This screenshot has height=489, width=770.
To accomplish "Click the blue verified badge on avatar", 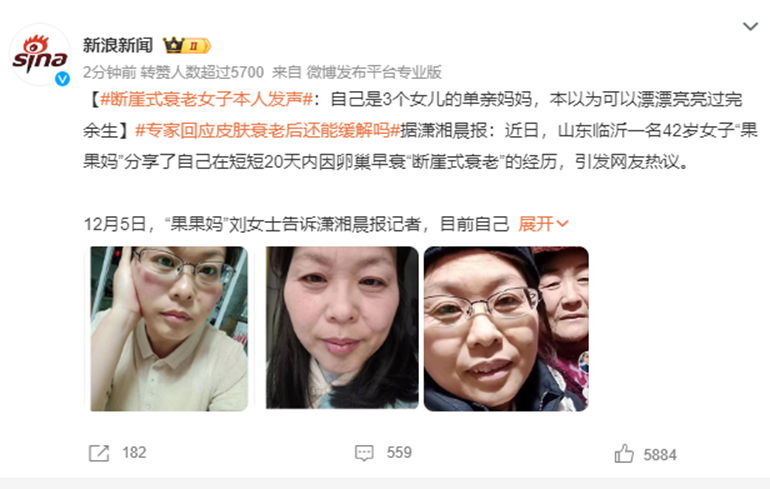I will [62, 79].
